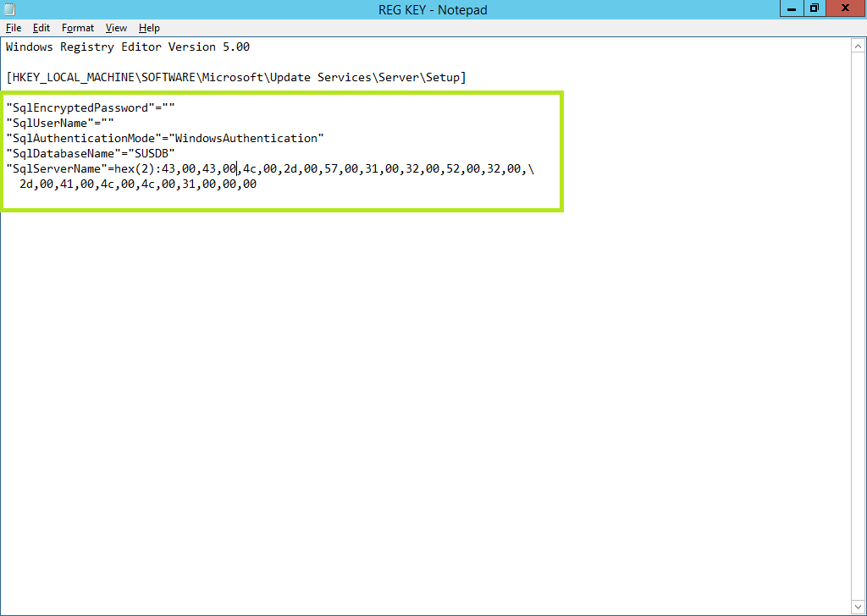The image size is (867, 616).
Task: Click the "SqlServerName" hex(2) line
Action: coord(270,169)
